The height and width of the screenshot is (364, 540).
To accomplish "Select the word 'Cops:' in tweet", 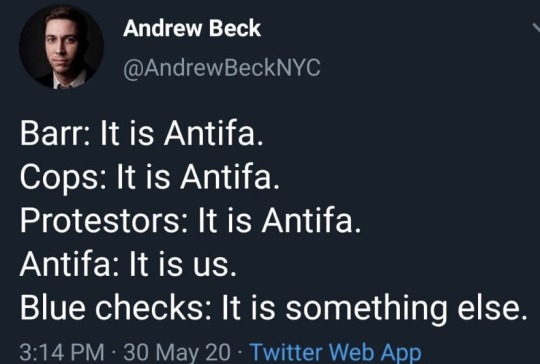I will click(x=64, y=178).
